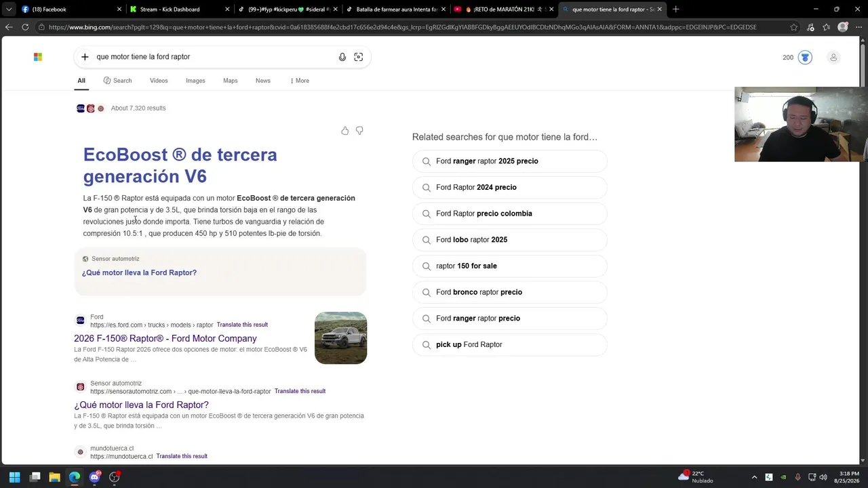
Task: Open File Explorer from the taskbar
Action: tap(55, 477)
